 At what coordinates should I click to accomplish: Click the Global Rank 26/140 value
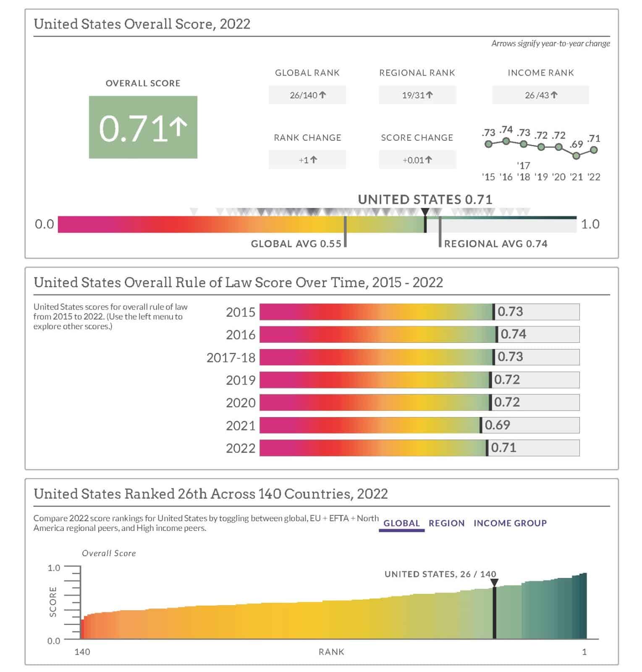[307, 95]
